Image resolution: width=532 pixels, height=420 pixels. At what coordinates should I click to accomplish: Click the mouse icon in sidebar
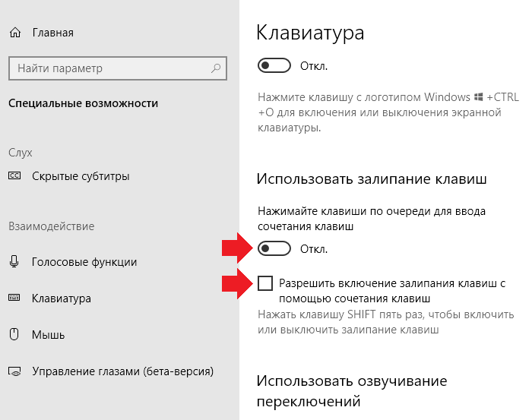click(14, 334)
